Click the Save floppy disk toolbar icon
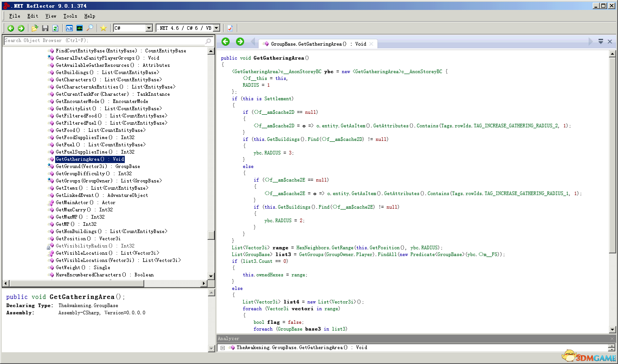Screen dimensions: 618x364 (45, 28)
